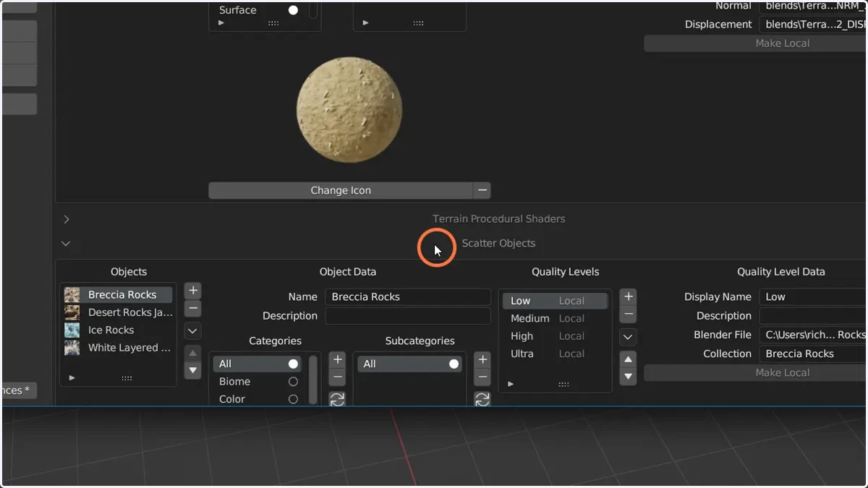Select Ice Rocks object row
Viewport: 868px width, 488px height.
pos(116,330)
